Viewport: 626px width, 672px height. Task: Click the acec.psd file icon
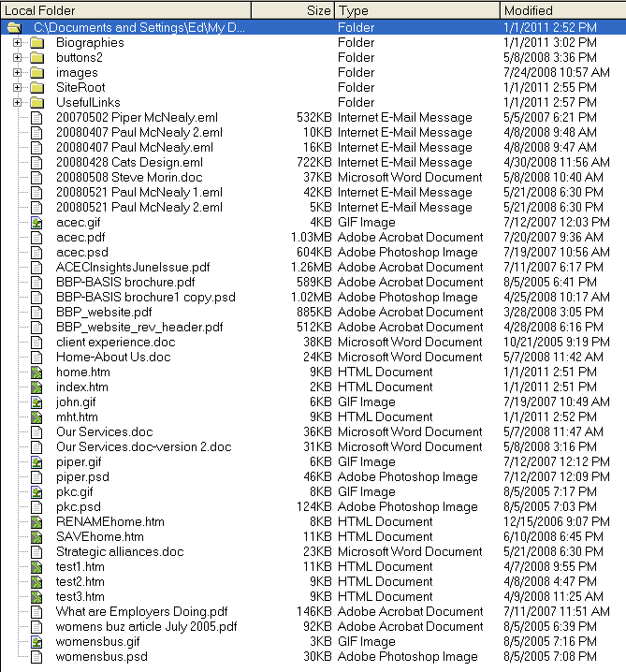(36, 253)
